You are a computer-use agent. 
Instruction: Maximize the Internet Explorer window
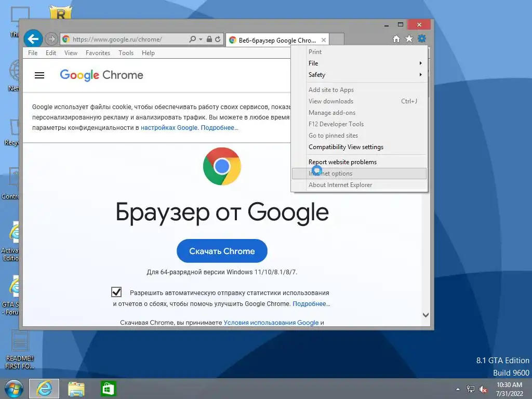(x=401, y=25)
